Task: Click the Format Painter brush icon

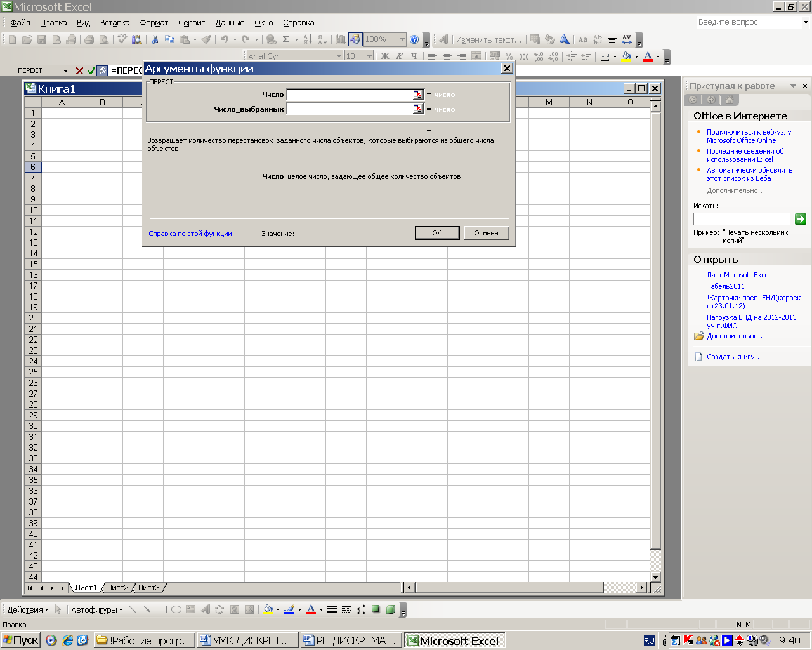Action: tap(206, 39)
